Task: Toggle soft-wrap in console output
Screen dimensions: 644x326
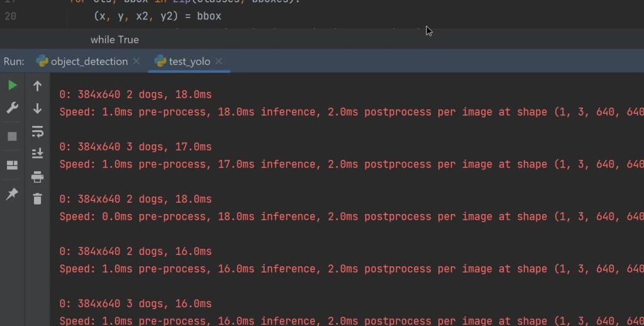Action: click(x=37, y=132)
